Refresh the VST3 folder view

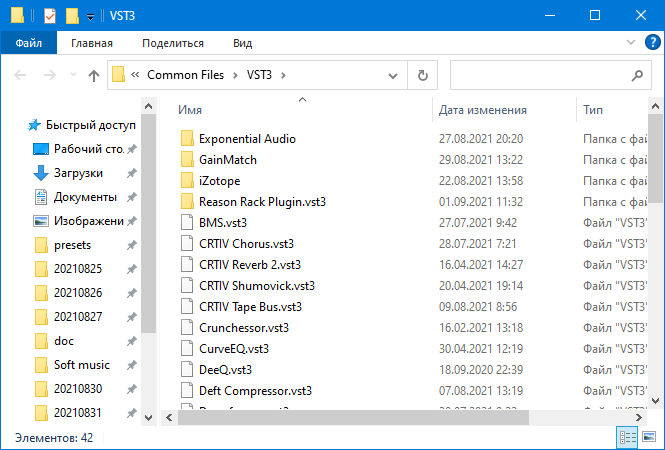422,75
